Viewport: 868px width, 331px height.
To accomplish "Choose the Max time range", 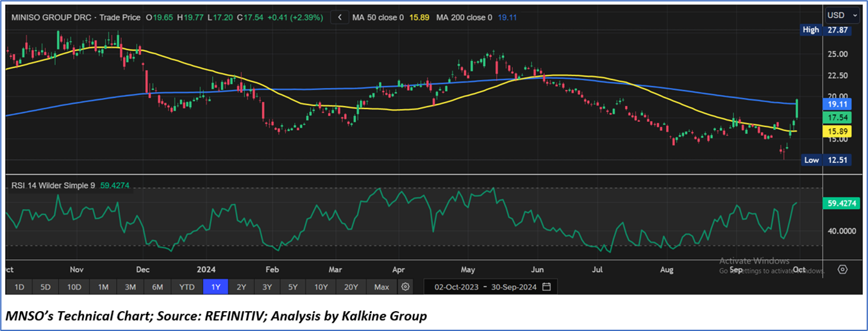I will click(381, 287).
